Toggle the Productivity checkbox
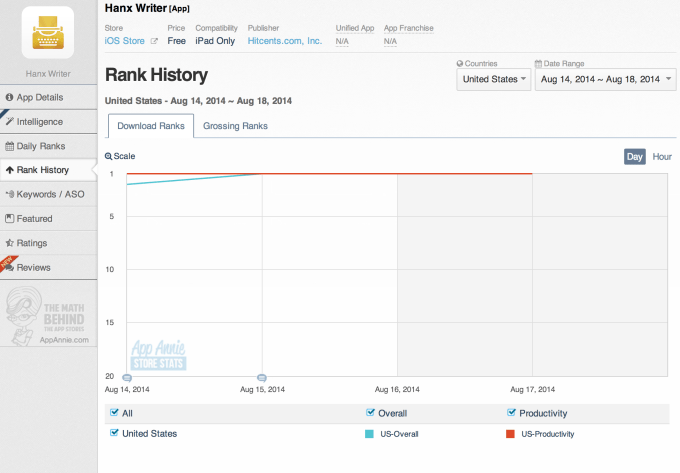Image resolution: width=680 pixels, height=473 pixels. pyautogui.click(x=511, y=413)
